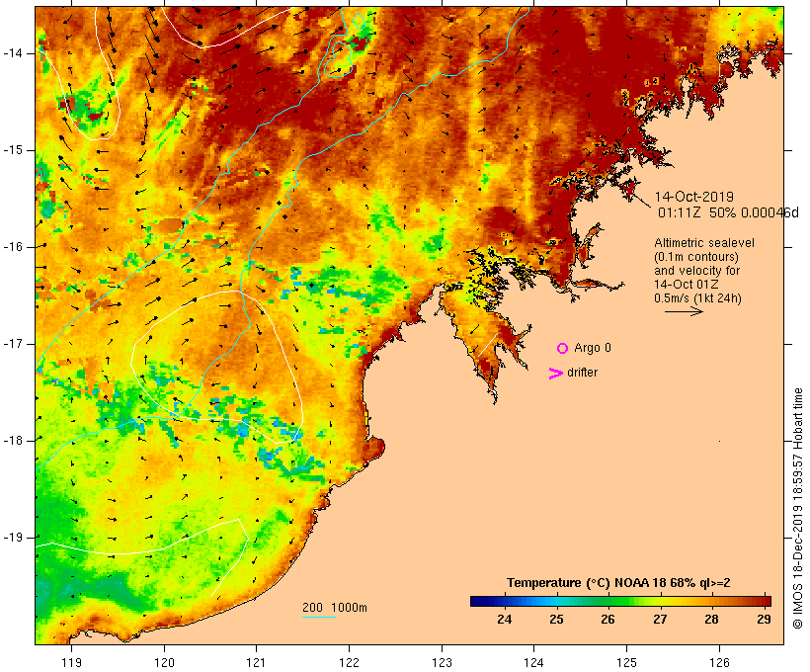
Task: Click the '124' longitude axis label
Action: pyautogui.click(x=534, y=663)
